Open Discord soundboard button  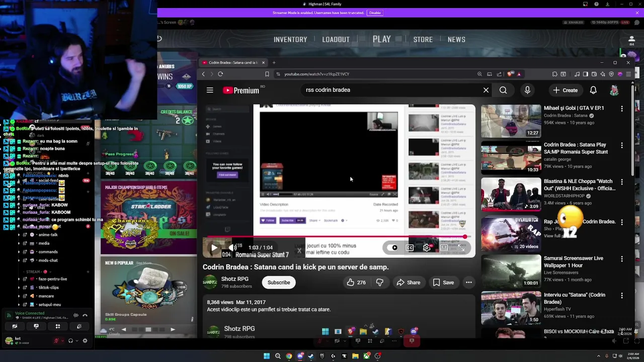pos(79,326)
